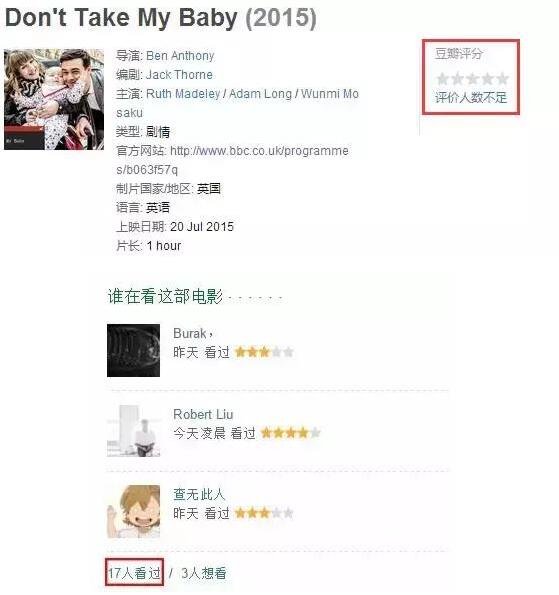
Task: Click Robert Liu's four-star rating icons
Action: coord(291,433)
